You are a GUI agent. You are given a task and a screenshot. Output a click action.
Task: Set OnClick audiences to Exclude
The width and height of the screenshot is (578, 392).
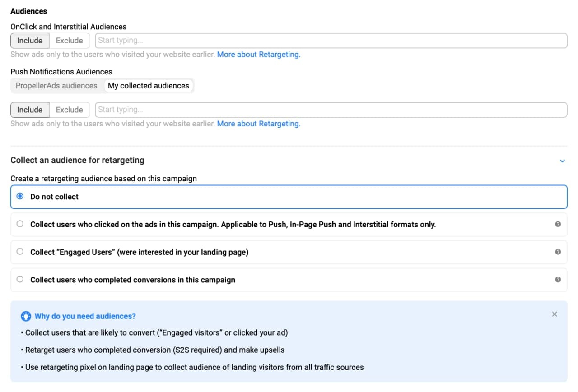click(70, 41)
